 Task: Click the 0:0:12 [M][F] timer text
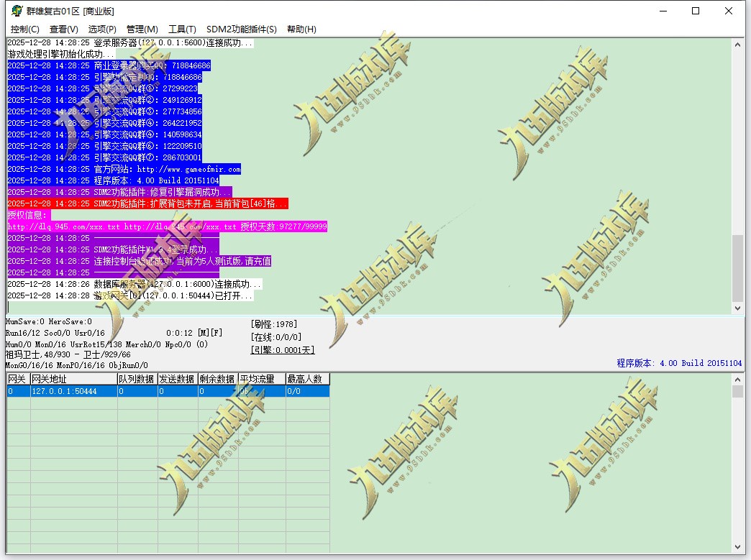tap(194, 333)
